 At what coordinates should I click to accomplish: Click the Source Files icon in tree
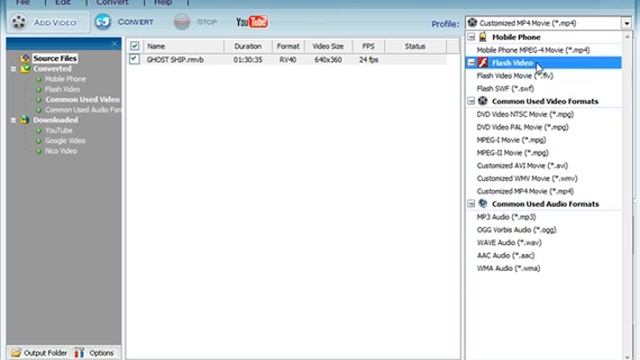[26, 58]
